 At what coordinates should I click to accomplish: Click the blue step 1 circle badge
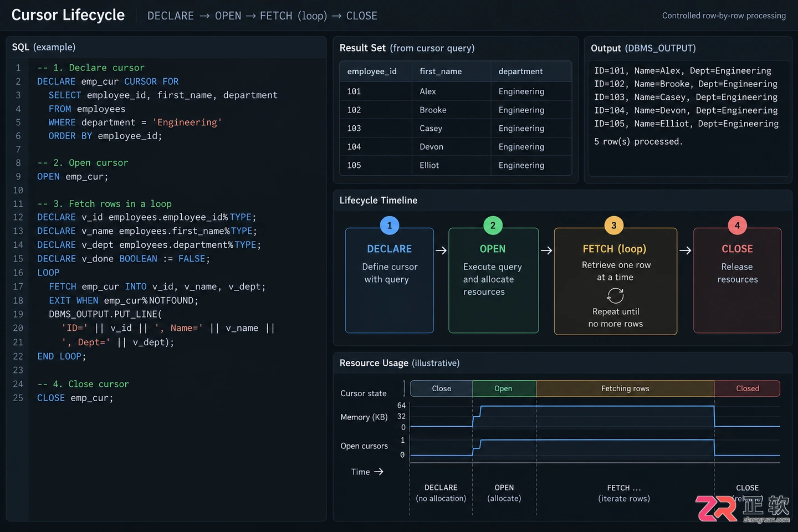pyautogui.click(x=389, y=226)
